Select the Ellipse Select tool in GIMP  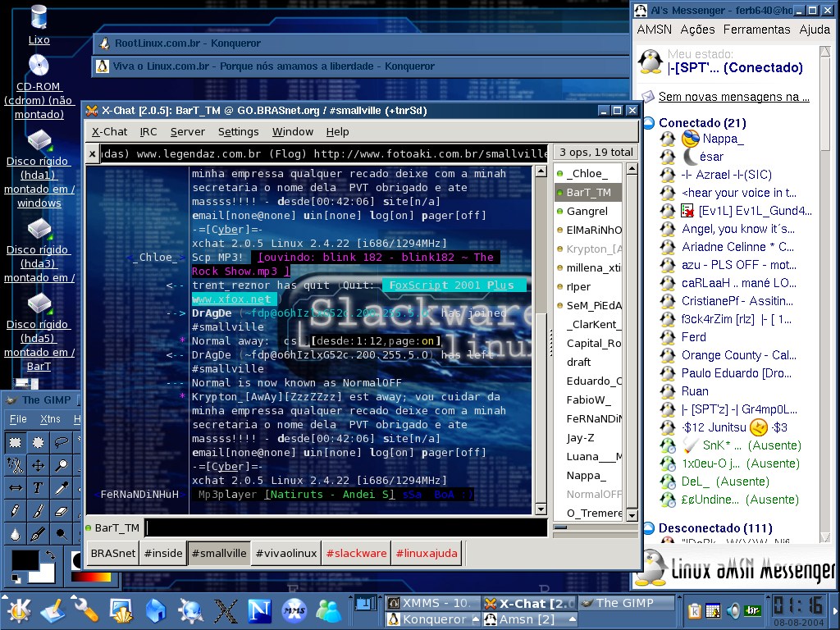point(38,442)
